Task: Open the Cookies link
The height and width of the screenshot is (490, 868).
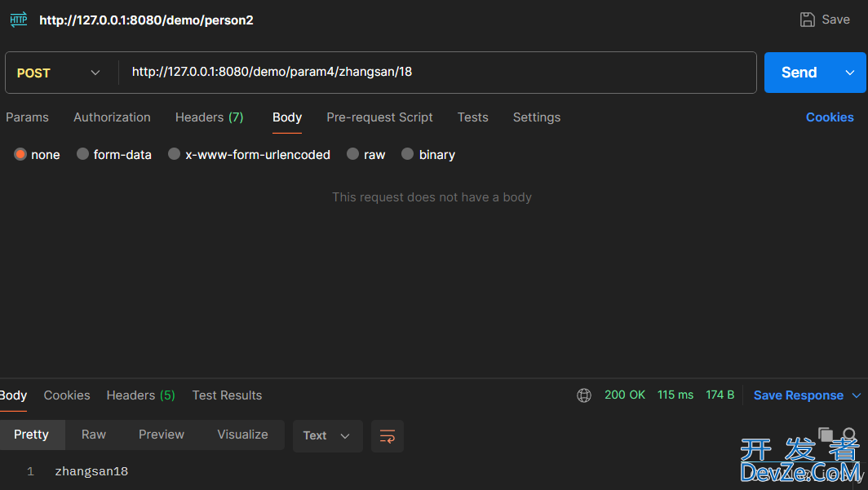Action: point(829,117)
